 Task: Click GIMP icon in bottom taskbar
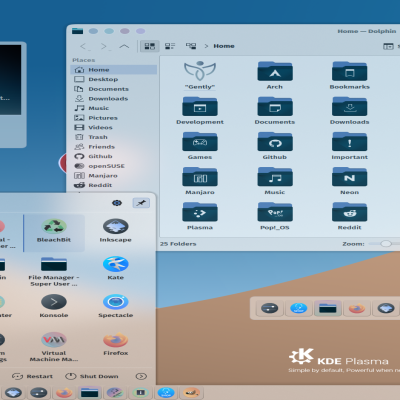pyautogui.click(x=191, y=393)
